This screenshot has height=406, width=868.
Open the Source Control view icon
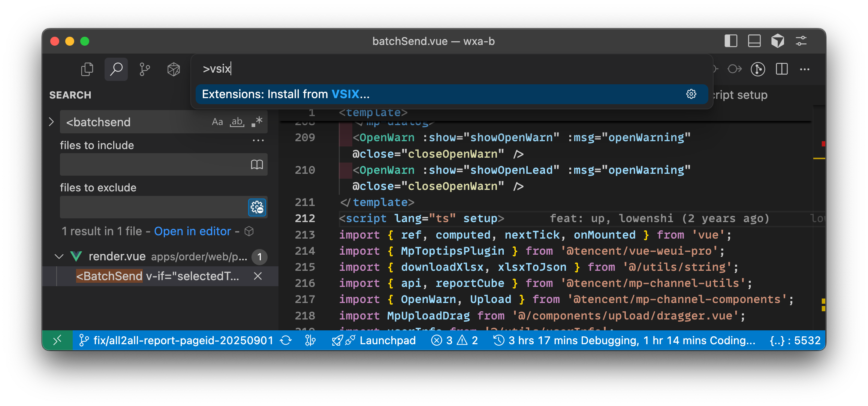point(145,69)
